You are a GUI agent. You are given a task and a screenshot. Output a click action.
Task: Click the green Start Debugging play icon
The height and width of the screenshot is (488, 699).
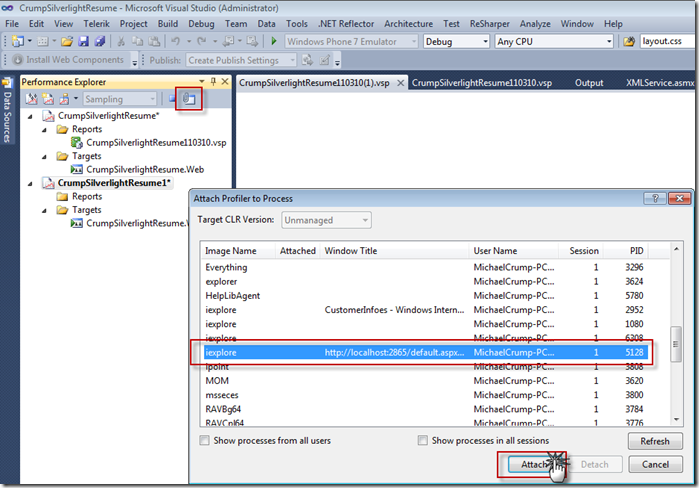point(274,41)
